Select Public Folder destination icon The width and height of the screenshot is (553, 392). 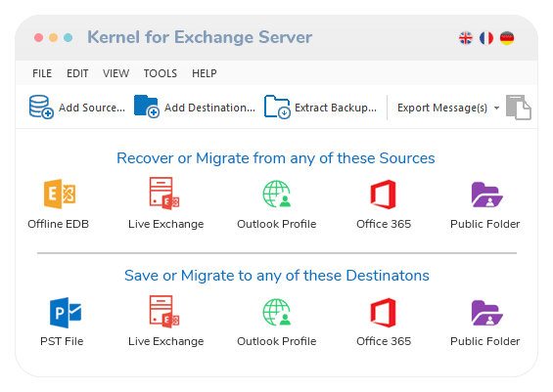486,313
